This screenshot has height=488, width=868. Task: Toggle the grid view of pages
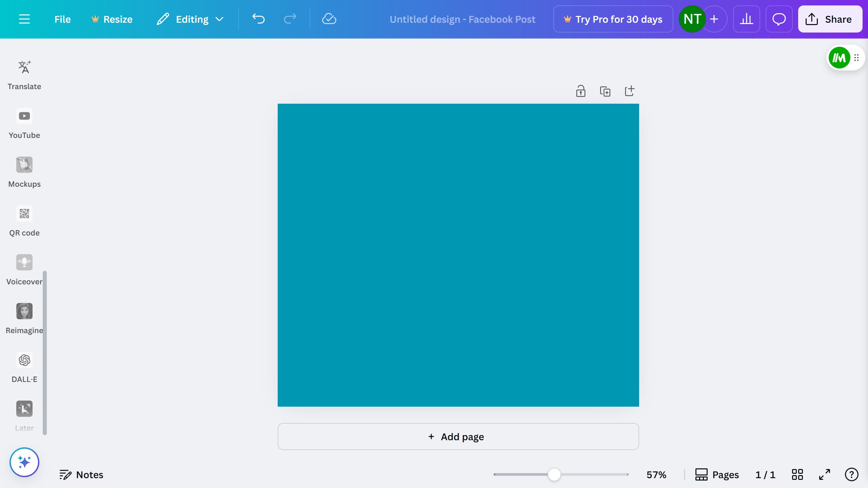click(797, 474)
